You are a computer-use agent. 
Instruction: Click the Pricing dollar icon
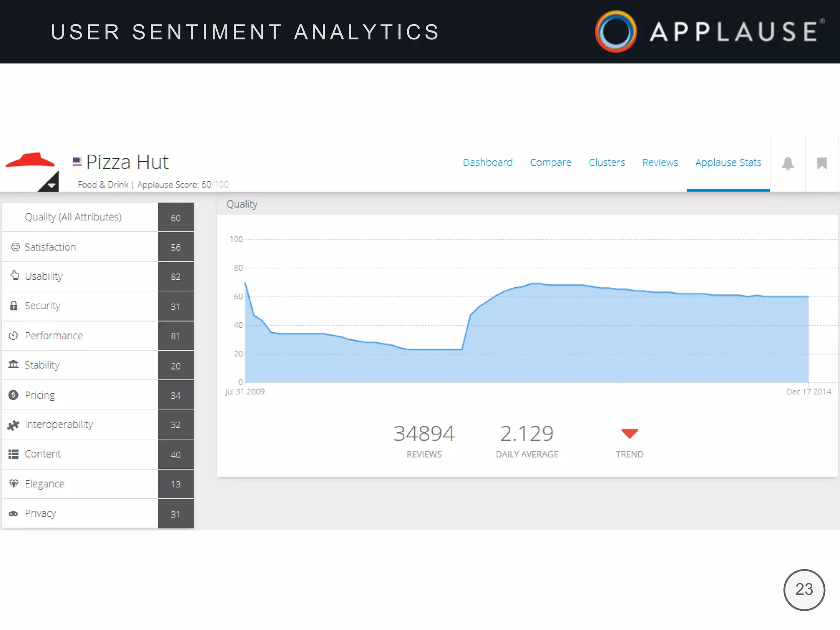coord(14,395)
